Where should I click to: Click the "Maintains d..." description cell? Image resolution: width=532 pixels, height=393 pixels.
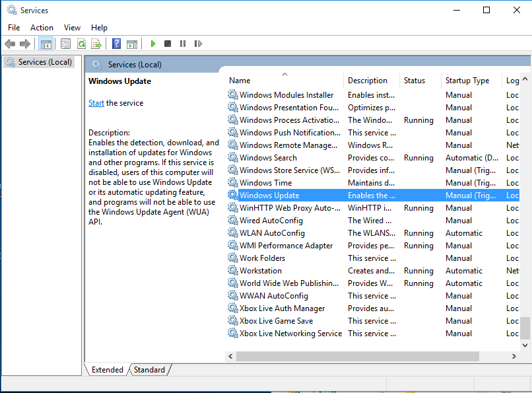coord(371,182)
